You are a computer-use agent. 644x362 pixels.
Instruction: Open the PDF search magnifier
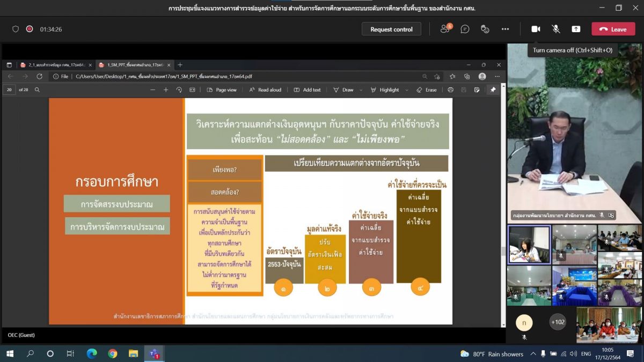click(x=37, y=90)
